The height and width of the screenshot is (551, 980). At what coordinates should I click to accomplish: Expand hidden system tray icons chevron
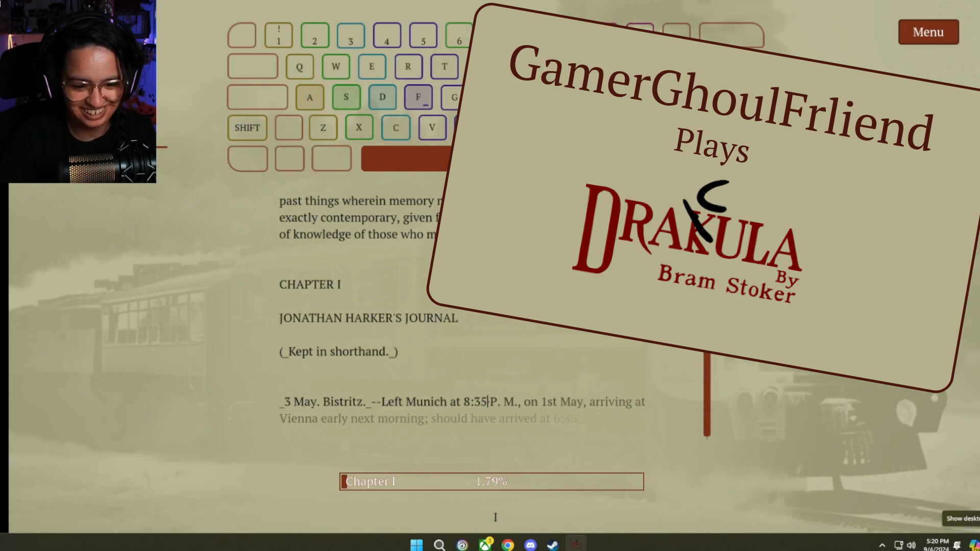coord(882,545)
